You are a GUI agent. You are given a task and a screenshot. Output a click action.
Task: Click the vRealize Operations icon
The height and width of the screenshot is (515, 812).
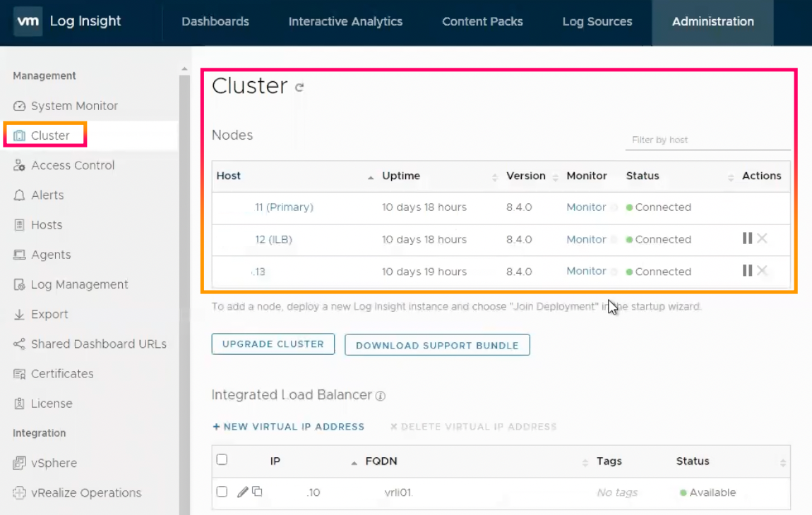19,492
